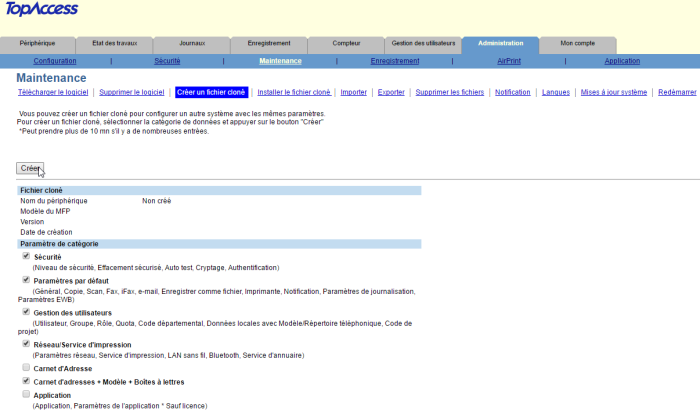This screenshot has height=413, width=700.
Task: Open Installer le fichier cloné link
Action: click(x=293, y=92)
